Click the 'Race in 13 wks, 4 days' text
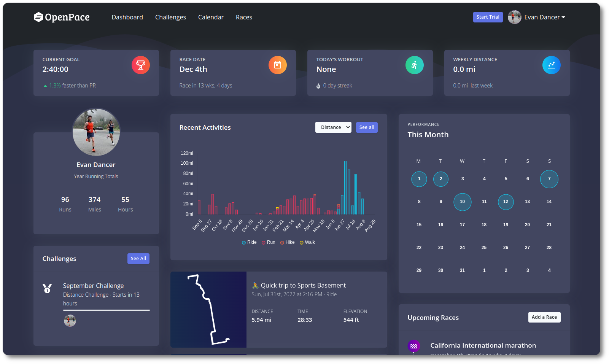The width and height of the screenshot is (609, 364). (x=206, y=86)
